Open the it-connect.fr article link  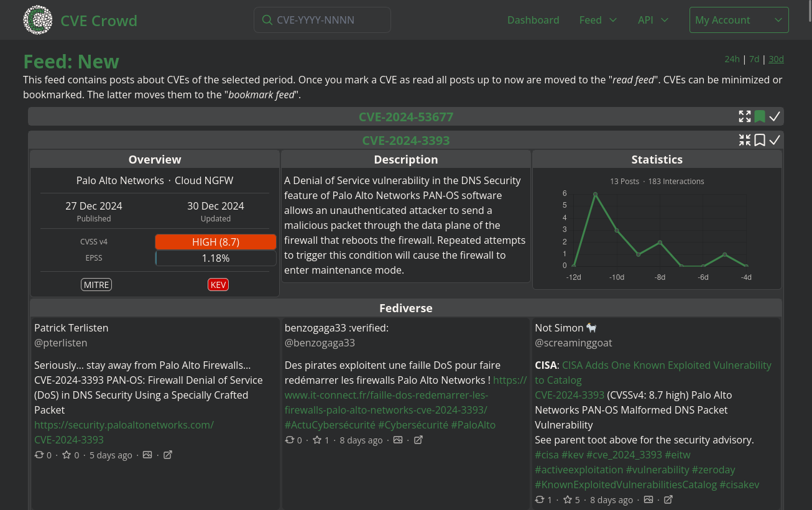(x=386, y=395)
